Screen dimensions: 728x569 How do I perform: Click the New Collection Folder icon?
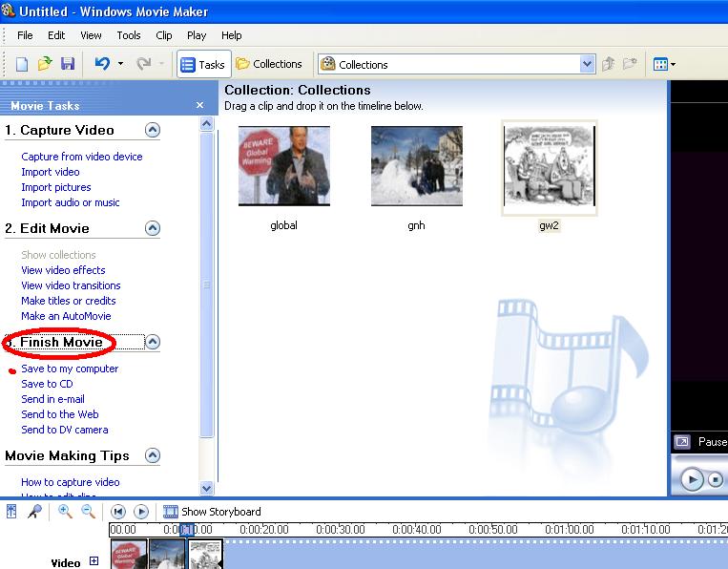coord(630,64)
